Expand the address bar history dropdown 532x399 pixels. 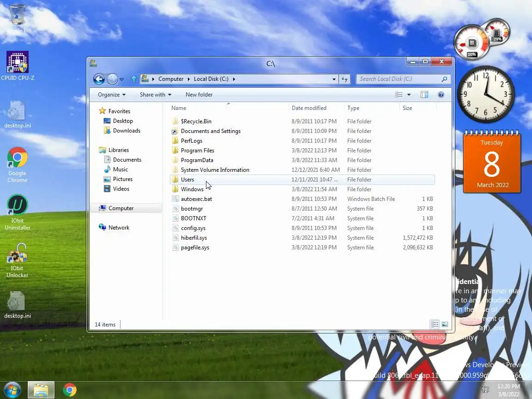coord(334,79)
